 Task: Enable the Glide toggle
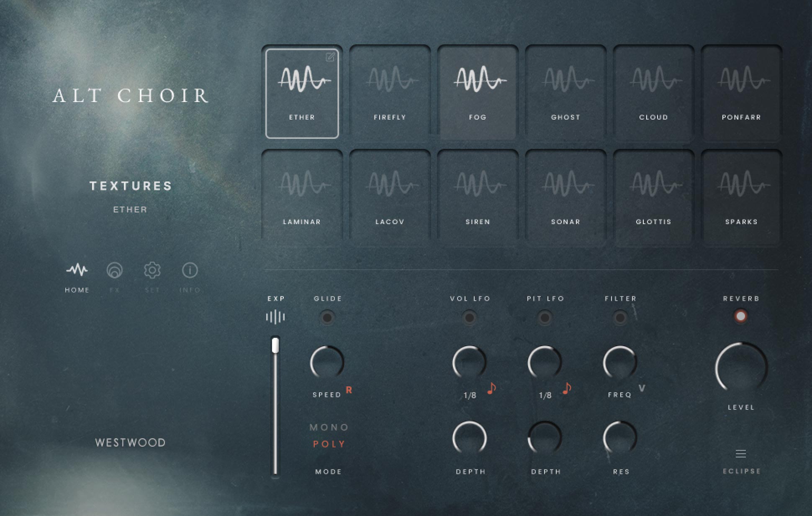click(328, 318)
